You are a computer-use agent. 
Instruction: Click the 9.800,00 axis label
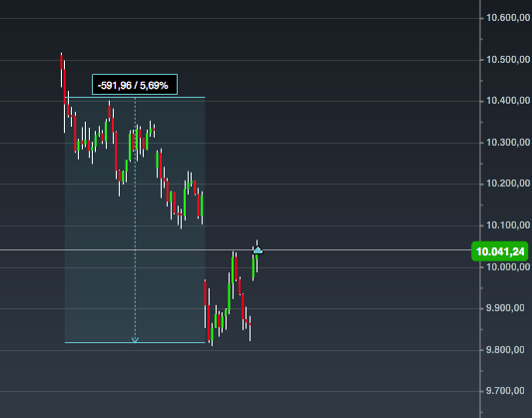tap(505, 350)
